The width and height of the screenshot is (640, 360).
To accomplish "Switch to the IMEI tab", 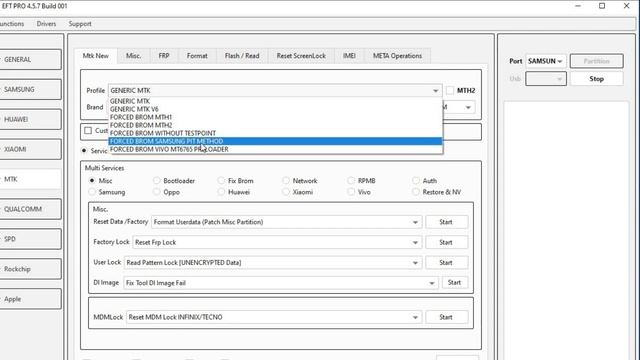I will pyautogui.click(x=349, y=56).
